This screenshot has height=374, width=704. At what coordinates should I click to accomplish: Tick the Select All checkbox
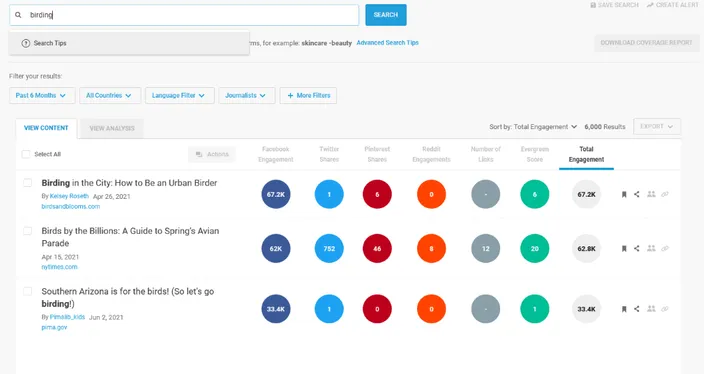[26, 154]
